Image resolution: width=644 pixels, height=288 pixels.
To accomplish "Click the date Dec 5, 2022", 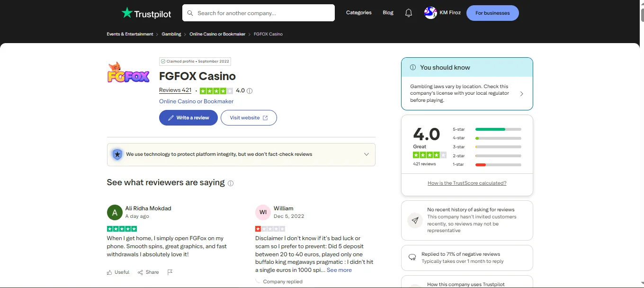I will coord(289,216).
